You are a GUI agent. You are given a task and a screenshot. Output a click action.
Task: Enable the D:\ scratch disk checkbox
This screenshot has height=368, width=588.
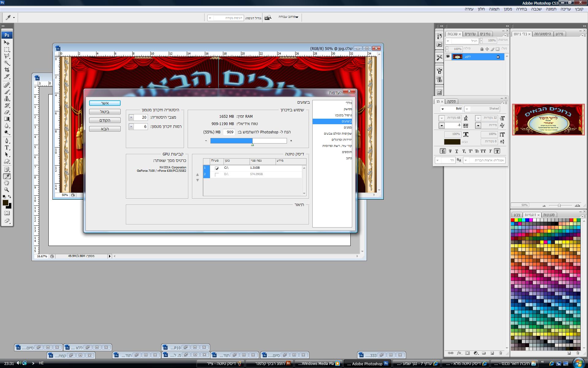click(217, 174)
